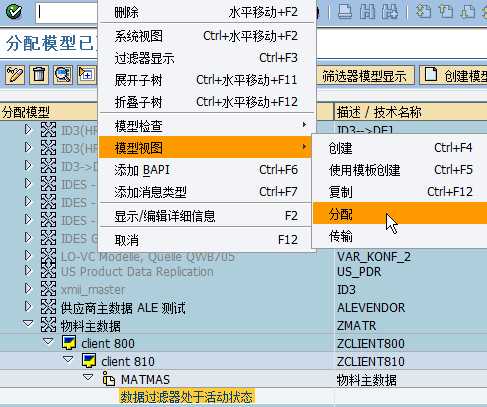Image resolution: width=487 pixels, height=407 pixels.
Task: Click the message type icon beside MATMAS
Action: pos(109,379)
